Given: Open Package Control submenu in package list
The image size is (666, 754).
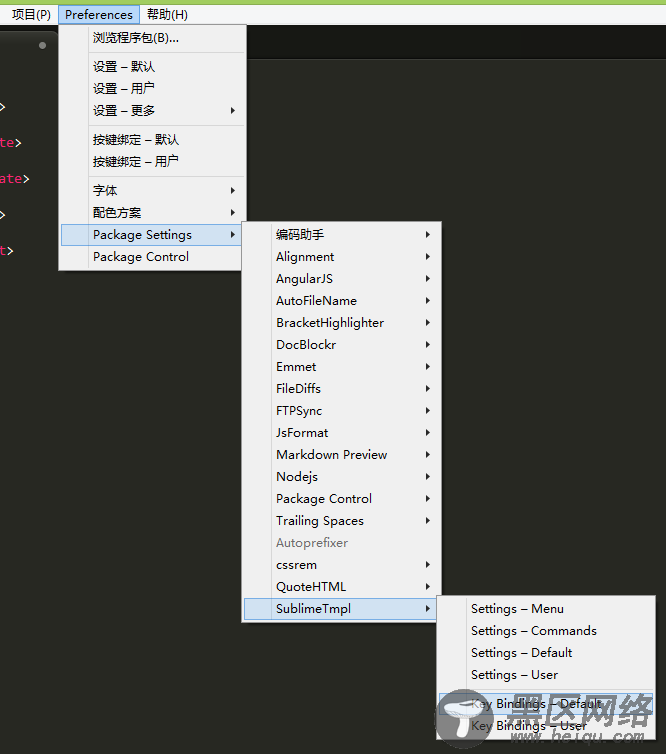Looking at the screenshot, I should pos(341,499).
